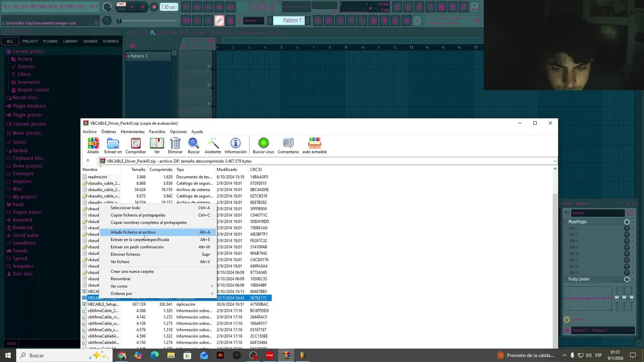
Task: Click the Añadir toolbar icon in WinRAR
Action: [x=93, y=145]
